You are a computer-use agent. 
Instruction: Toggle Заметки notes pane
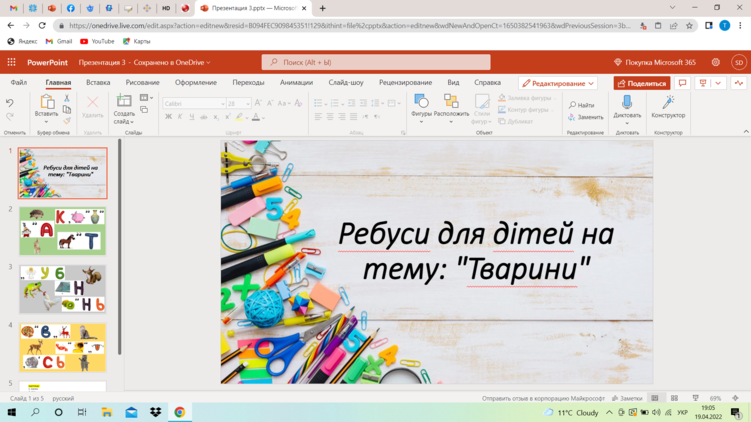click(x=627, y=399)
